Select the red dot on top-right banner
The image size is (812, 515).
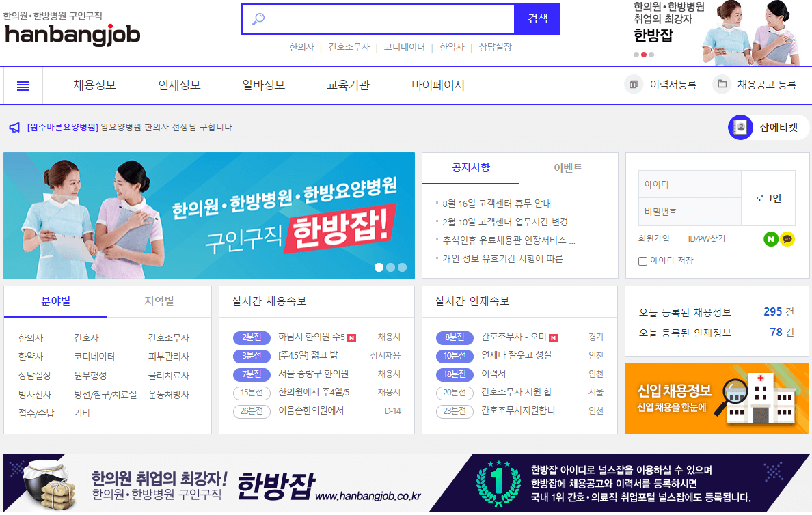click(x=644, y=55)
